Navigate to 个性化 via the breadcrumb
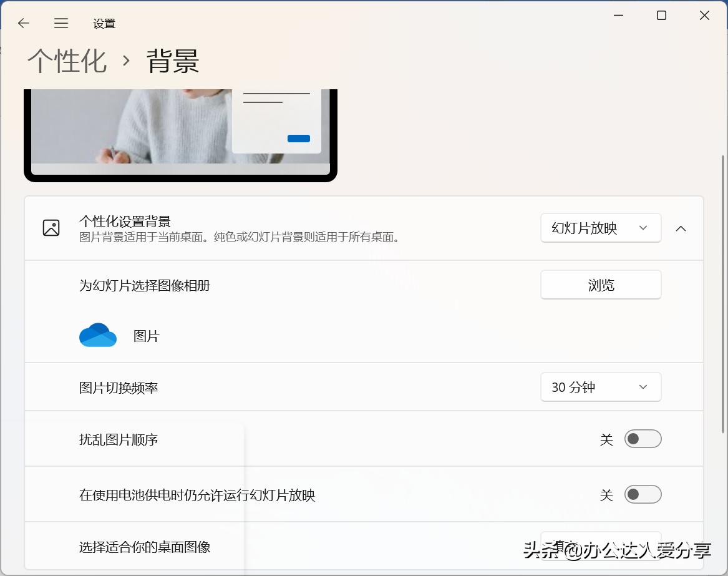728x576 pixels. pyautogui.click(x=66, y=61)
